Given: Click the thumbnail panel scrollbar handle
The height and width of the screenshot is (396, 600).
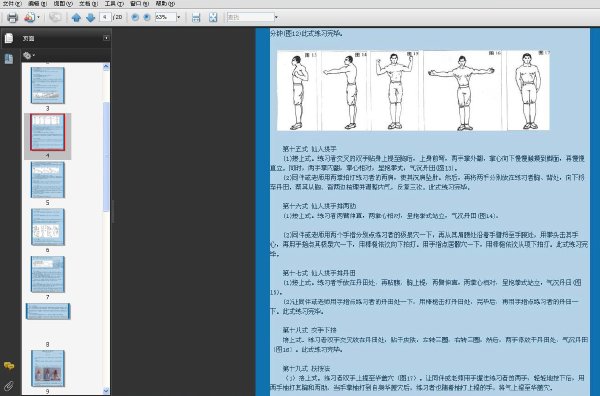Looking at the screenshot, I should point(106,157).
